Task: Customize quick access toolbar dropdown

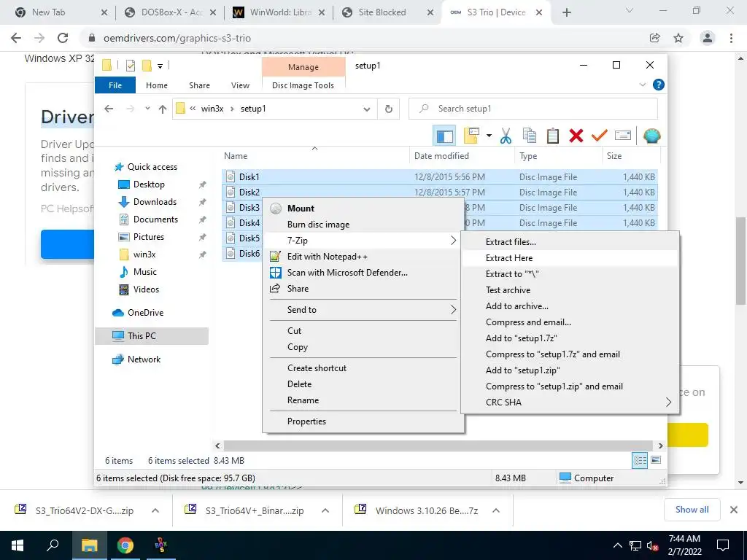Action: pyautogui.click(x=160, y=66)
